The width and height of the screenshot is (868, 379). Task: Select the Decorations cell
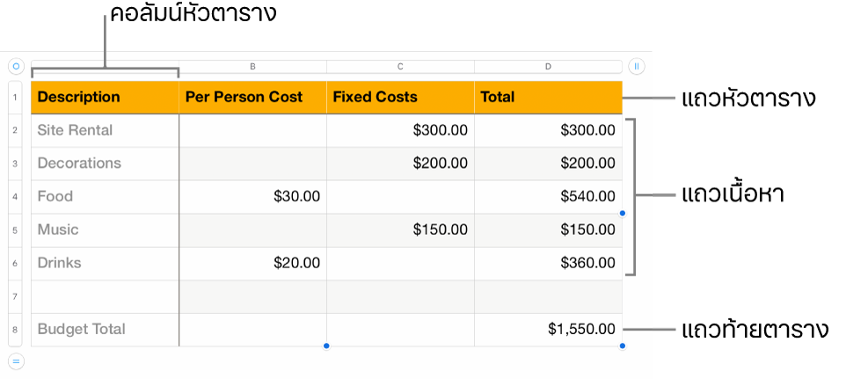[106, 164]
